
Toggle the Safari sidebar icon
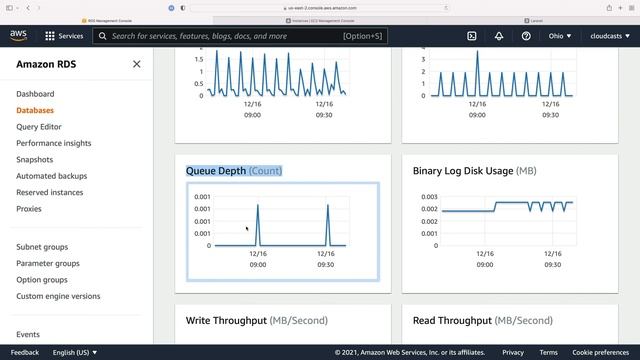9,8
